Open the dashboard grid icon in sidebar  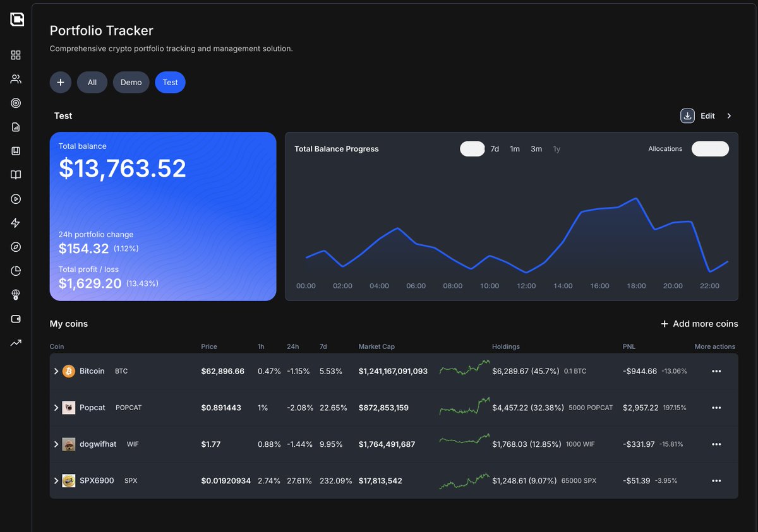(16, 55)
